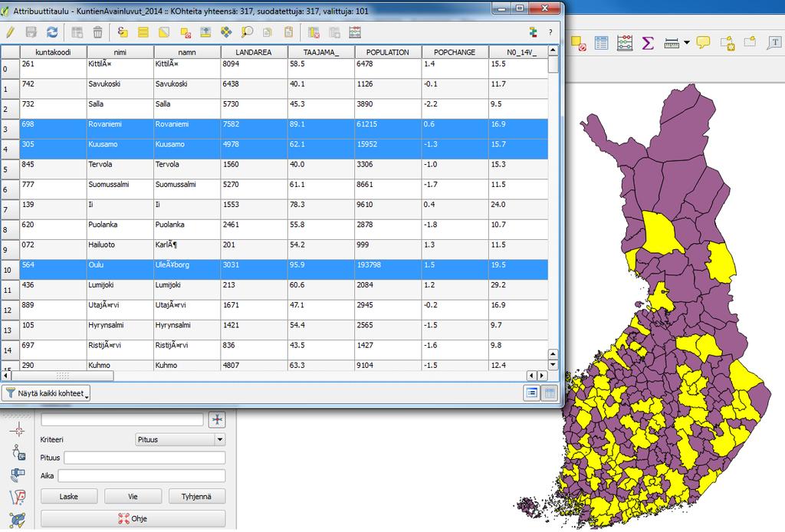
Task: Sort table by the POPULATION column header
Action: tap(388, 52)
